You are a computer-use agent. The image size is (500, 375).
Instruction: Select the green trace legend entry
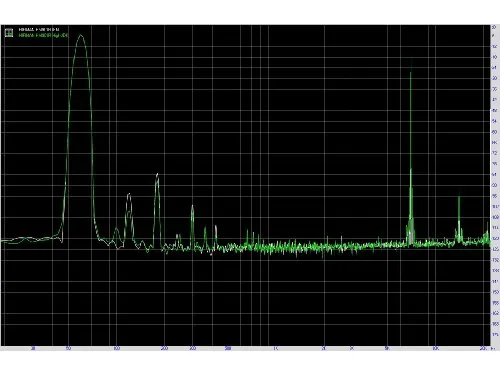(43, 35)
